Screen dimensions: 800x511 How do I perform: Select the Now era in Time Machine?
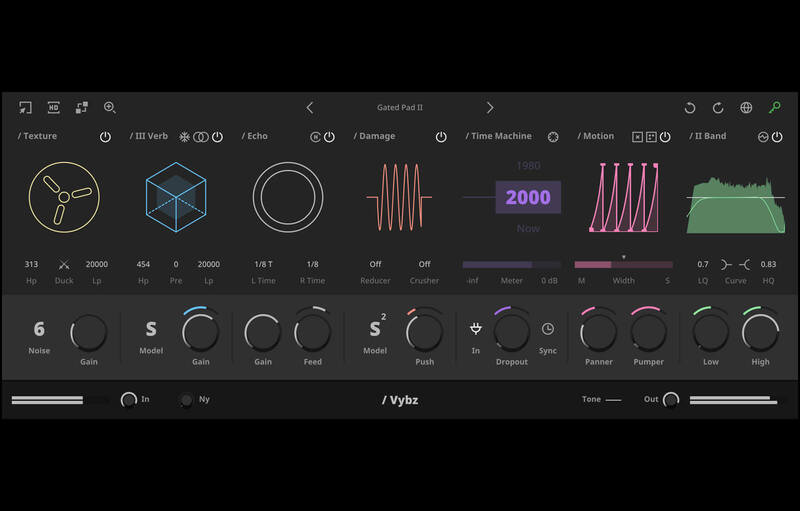(x=528, y=228)
